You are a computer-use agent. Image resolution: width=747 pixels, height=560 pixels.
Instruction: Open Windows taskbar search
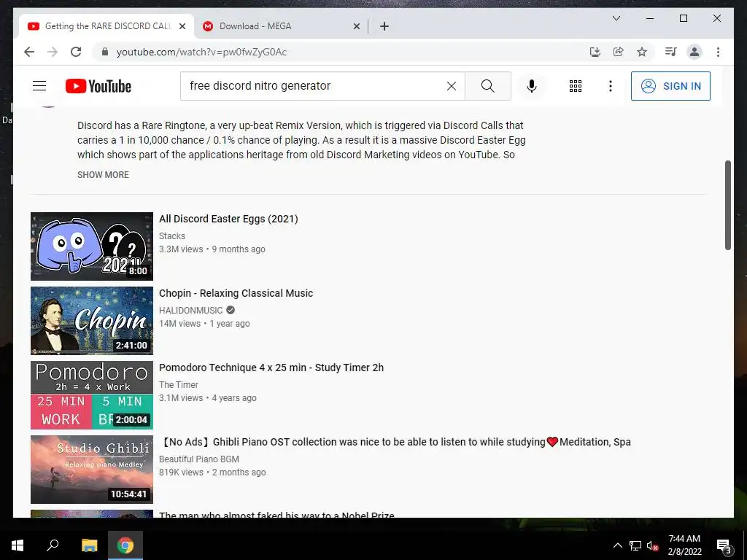53,545
